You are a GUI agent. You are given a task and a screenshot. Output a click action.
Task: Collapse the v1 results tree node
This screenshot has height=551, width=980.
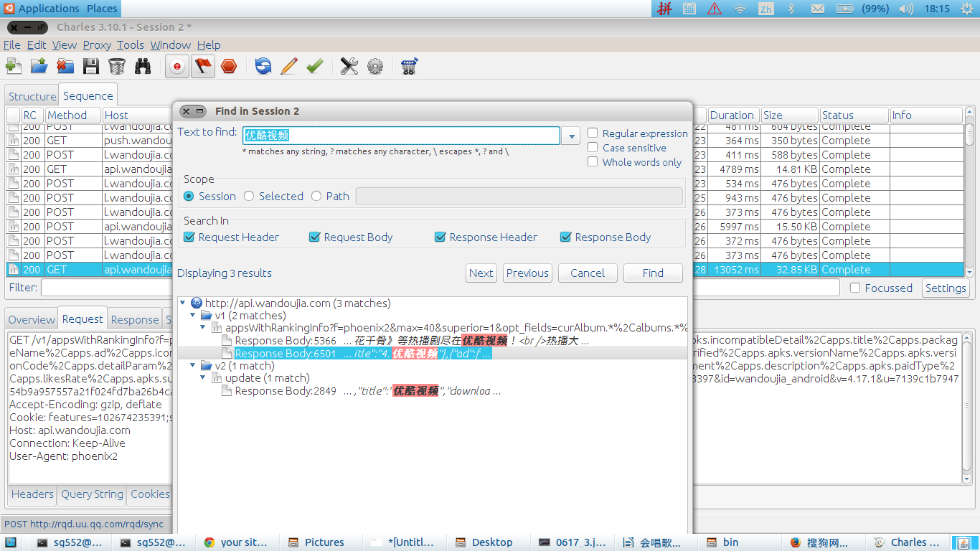192,316
